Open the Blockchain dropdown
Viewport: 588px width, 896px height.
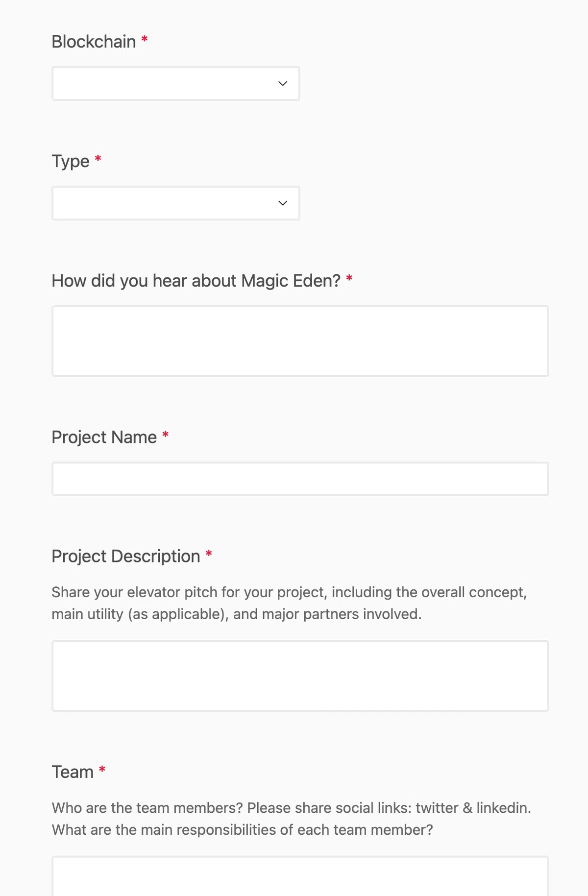pos(176,84)
